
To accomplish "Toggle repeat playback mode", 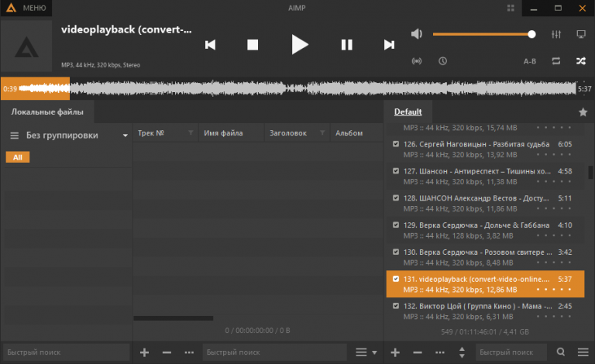I will 555,60.
